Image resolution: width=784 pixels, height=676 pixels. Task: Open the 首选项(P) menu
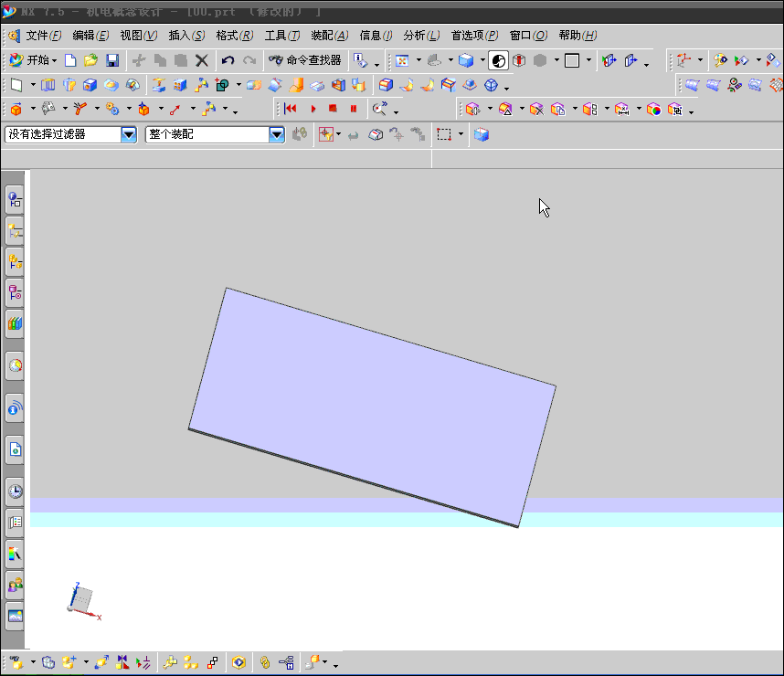point(474,36)
